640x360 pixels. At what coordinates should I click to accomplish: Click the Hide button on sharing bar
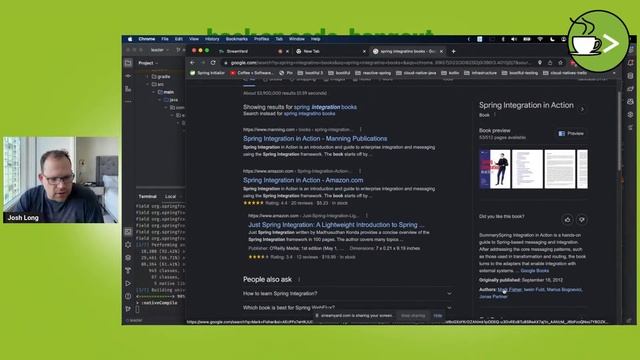click(438, 316)
